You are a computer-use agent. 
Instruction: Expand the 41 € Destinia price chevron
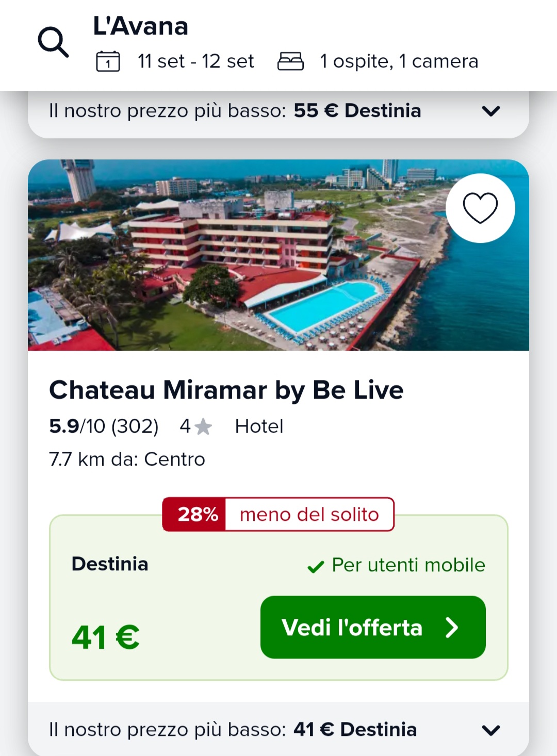tap(490, 730)
